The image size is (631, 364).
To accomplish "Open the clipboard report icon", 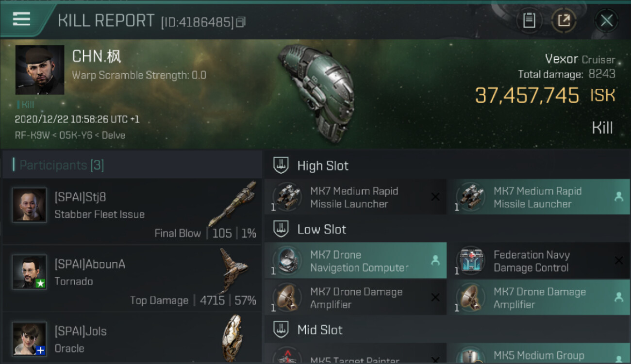I will coord(529,20).
